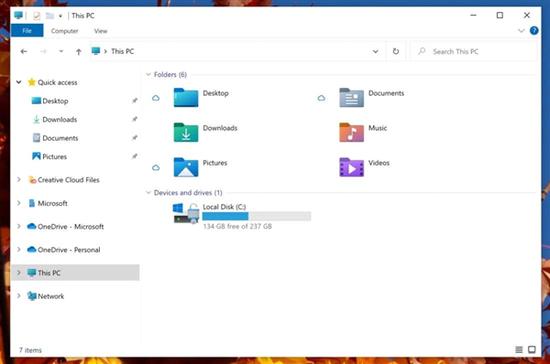Open the address bar history dropdown
Viewport: 550px width, 364px height.
click(x=375, y=52)
